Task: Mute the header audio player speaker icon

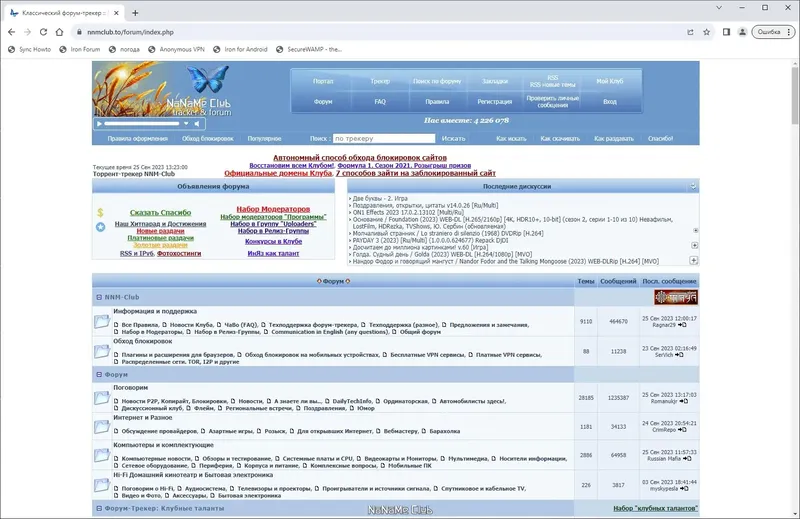Action: [x=197, y=123]
